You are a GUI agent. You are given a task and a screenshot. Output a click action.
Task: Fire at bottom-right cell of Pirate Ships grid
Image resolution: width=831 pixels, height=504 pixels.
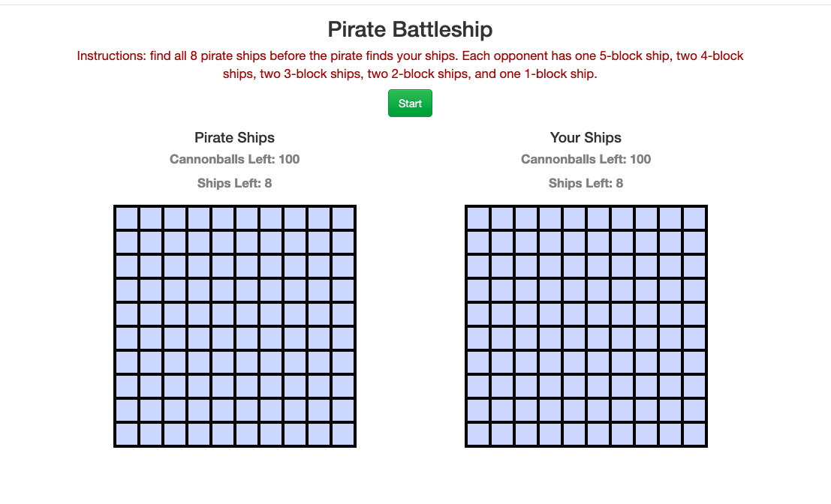343,434
